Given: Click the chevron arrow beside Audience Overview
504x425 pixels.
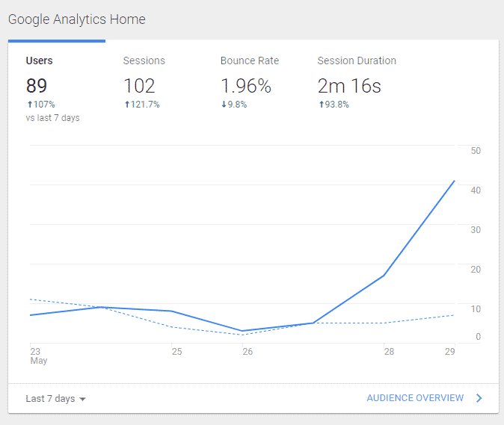Looking at the screenshot, I should pos(479,398).
